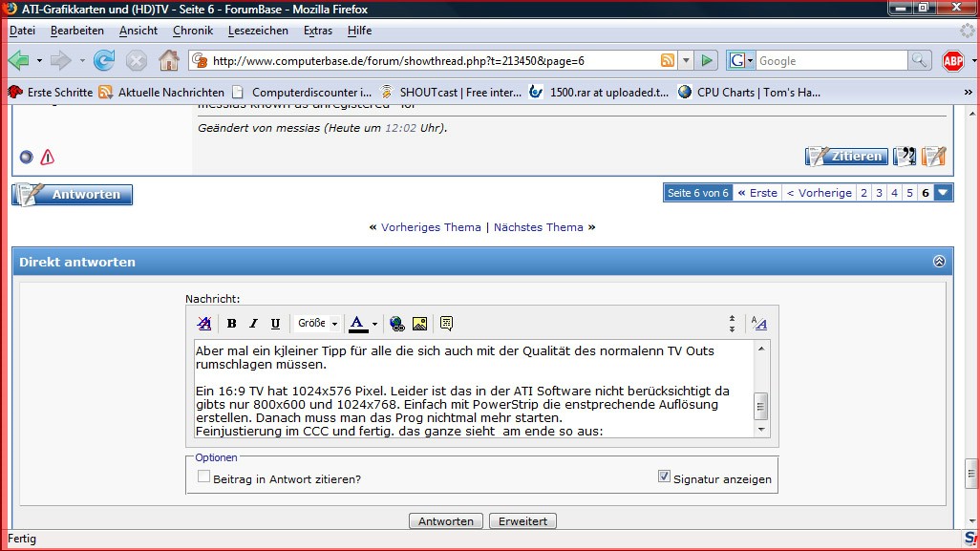This screenshot has width=980, height=551.
Task: Decrease editor size with down arrow
Action: (732, 328)
